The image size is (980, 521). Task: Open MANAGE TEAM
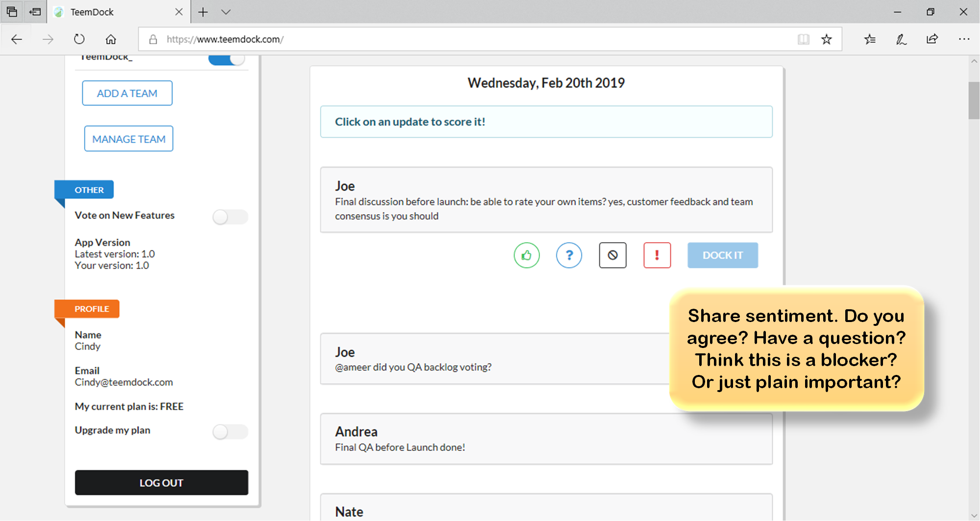(x=129, y=139)
